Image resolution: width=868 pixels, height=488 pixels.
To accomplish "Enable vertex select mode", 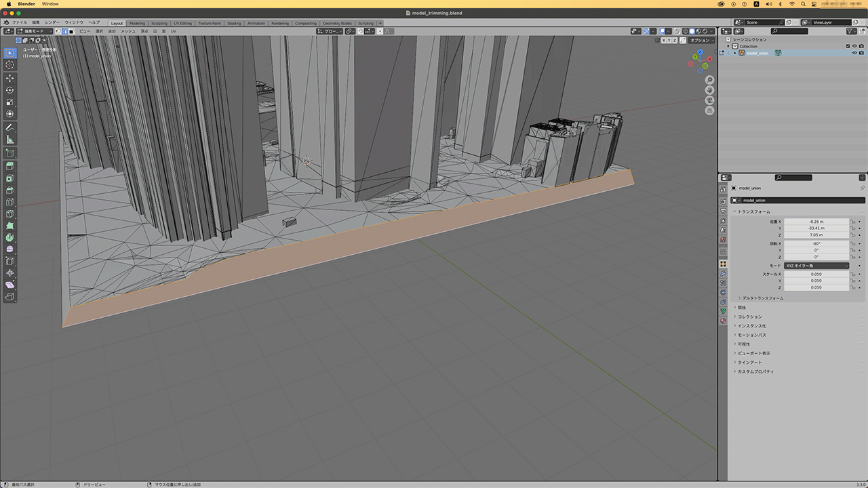I will coord(58,31).
